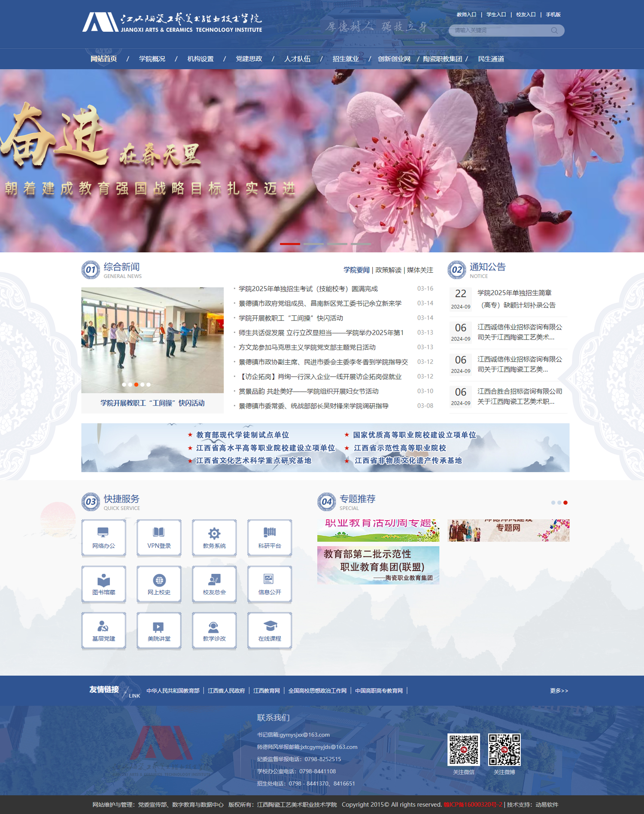
Task: Switch to 政策解读 news tab
Action: (x=388, y=270)
